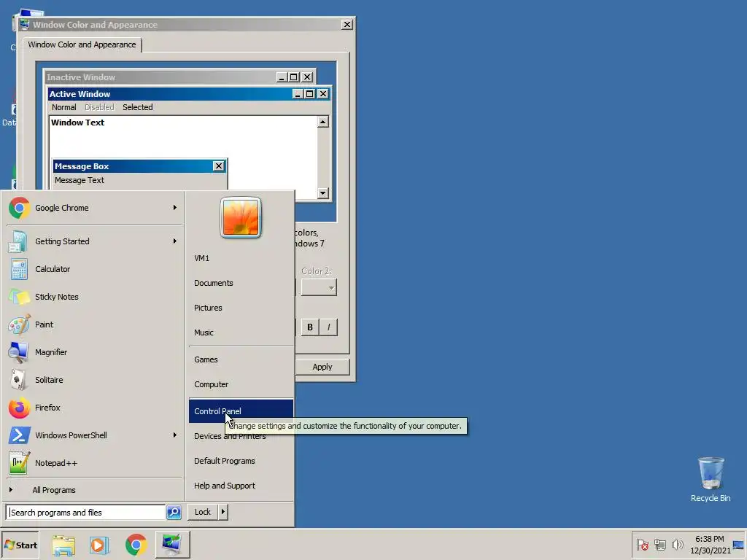Launch the Paint program

[x=93, y=324]
